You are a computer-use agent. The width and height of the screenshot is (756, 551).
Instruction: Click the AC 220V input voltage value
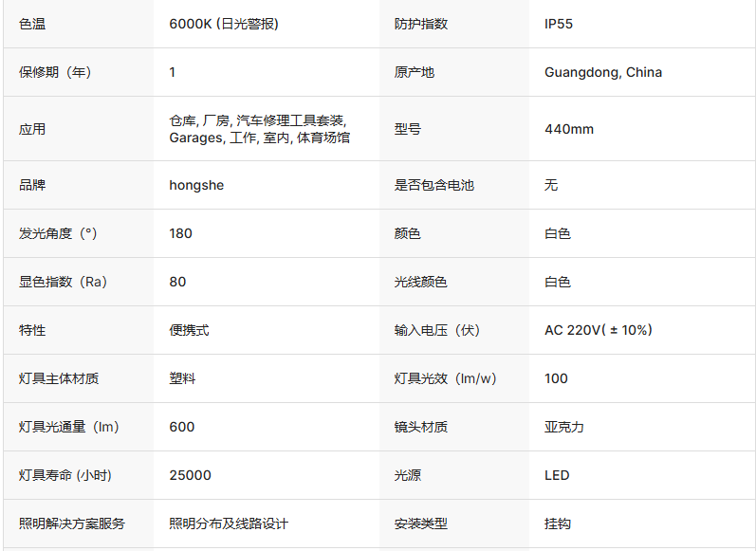(x=598, y=330)
